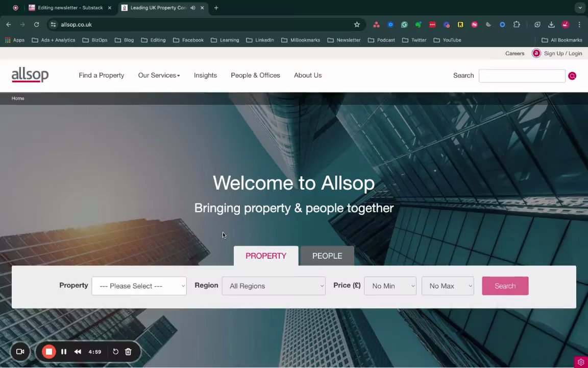Viewport: 588px width, 368px height.
Task: Open the tab search dropdown arrow
Action: pyautogui.click(x=580, y=8)
